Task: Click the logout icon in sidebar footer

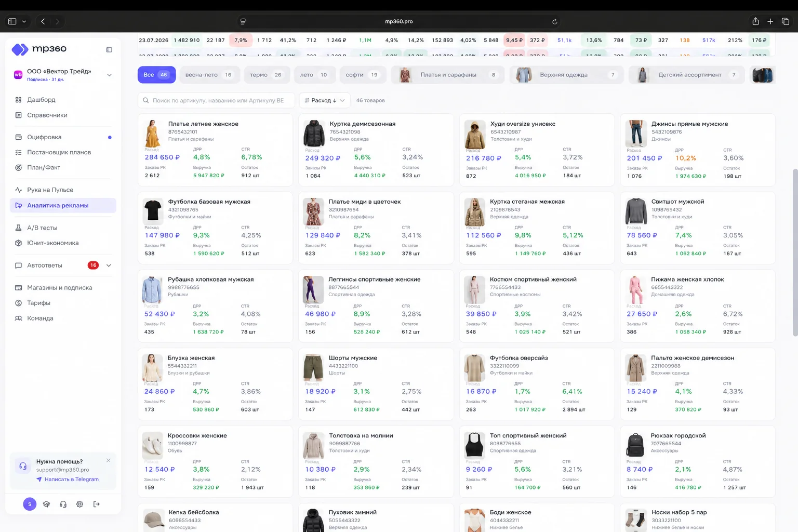Action: point(96,504)
